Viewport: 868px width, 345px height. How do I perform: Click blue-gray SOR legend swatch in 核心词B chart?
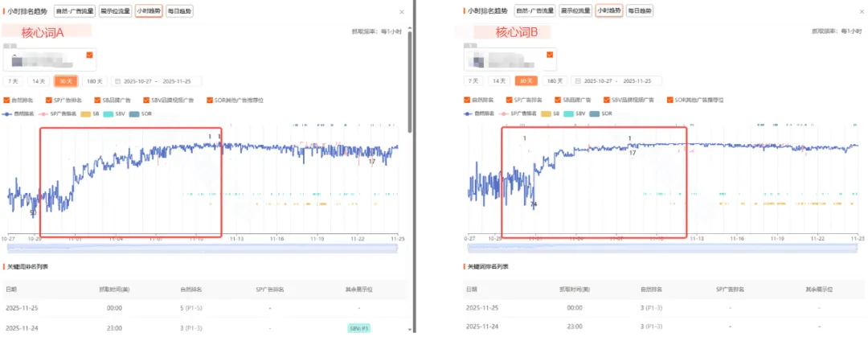(595, 114)
